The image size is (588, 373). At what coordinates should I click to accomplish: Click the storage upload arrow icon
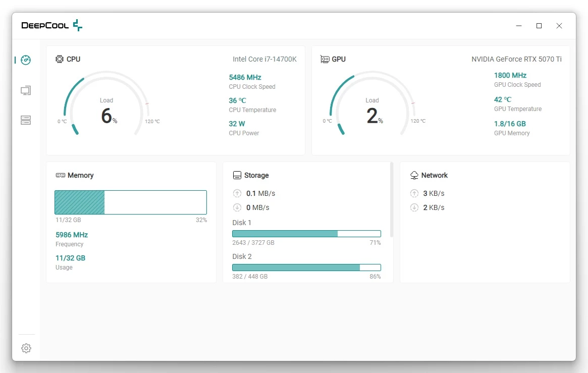[237, 193]
